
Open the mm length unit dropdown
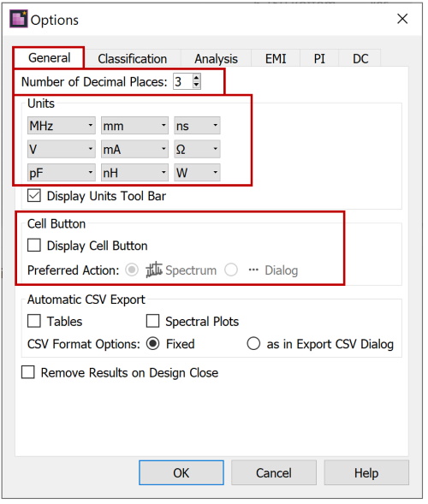click(x=135, y=126)
